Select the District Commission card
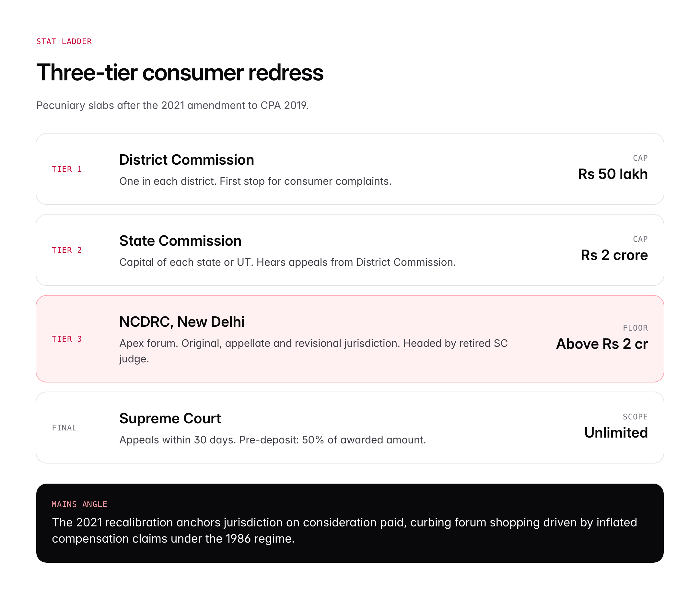The height and width of the screenshot is (599, 700). [350, 169]
